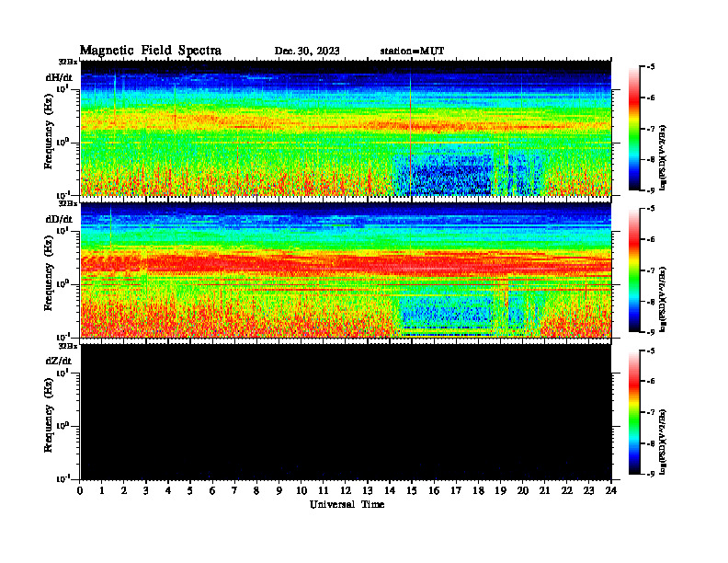The height and width of the screenshot is (563, 728).
Task: Click the "dH/dt" panel label
Action: point(59,77)
